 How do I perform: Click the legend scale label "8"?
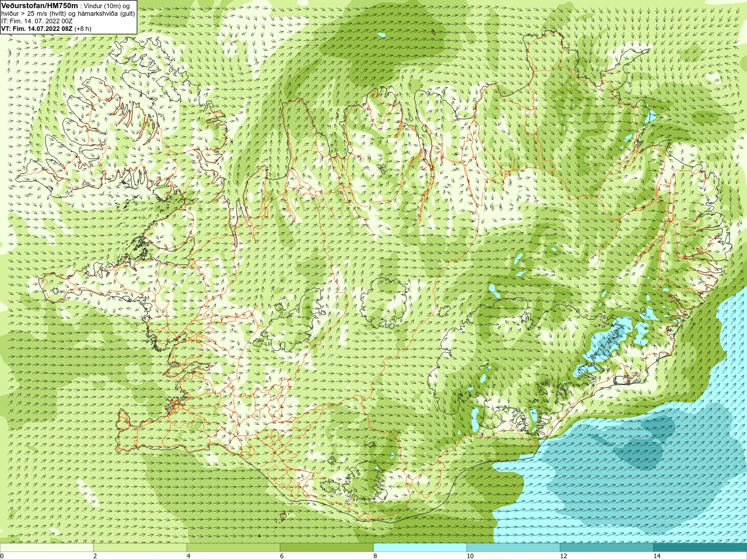pyautogui.click(x=375, y=556)
